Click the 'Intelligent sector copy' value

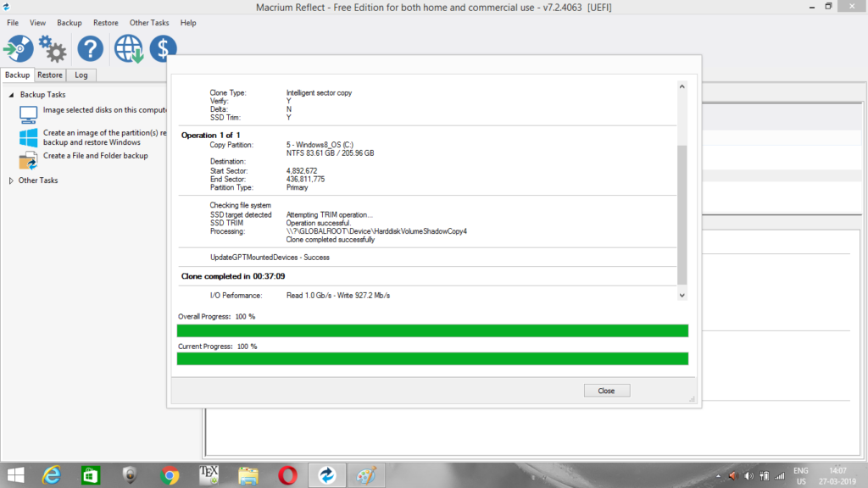(319, 93)
